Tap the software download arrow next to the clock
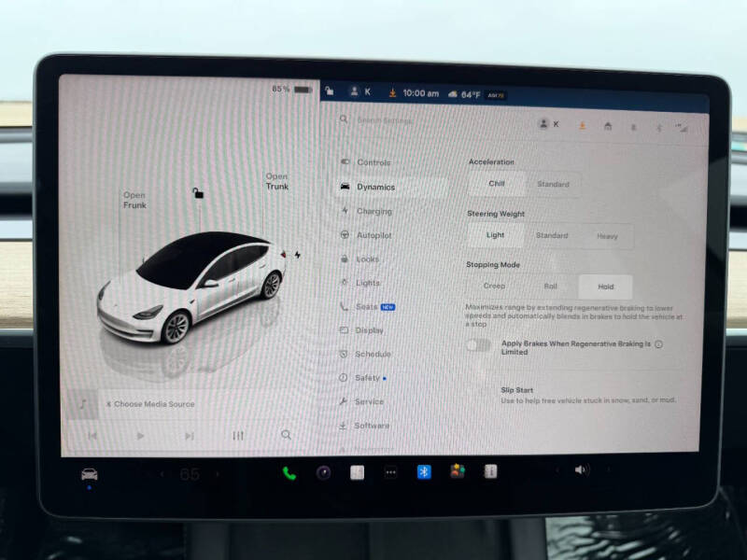Viewport: 747px width, 560px height. 392,92
